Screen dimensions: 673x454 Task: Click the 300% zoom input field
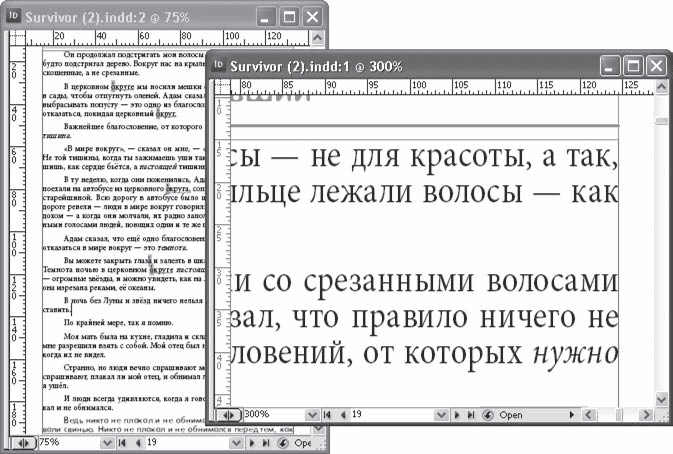point(264,413)
